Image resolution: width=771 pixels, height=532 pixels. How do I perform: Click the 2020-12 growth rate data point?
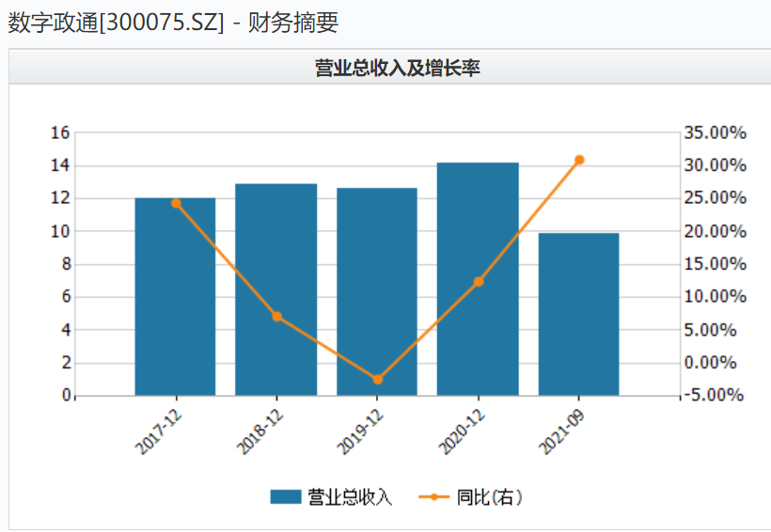479,282
